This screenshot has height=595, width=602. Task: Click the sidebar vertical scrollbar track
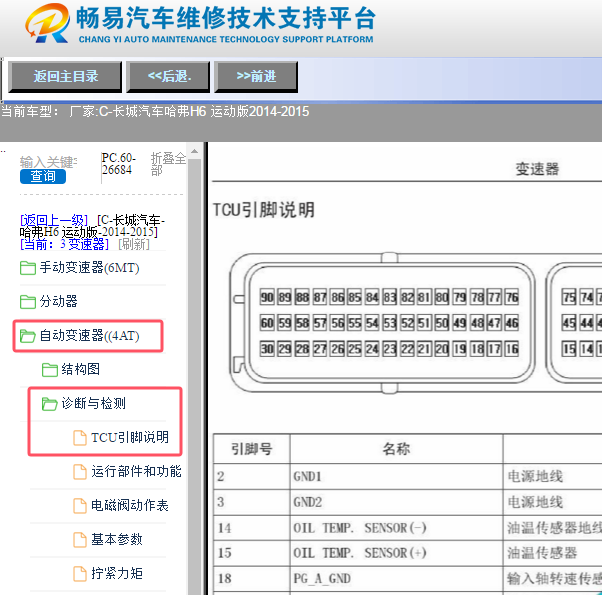pyautogui.click(x=195, y=376)
